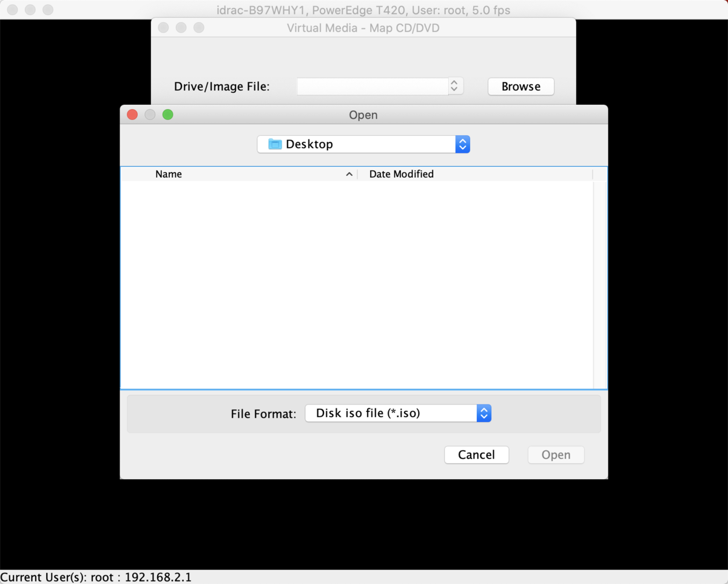
Task: Click the disabled Open button
Action: click(x=556, y=455)
